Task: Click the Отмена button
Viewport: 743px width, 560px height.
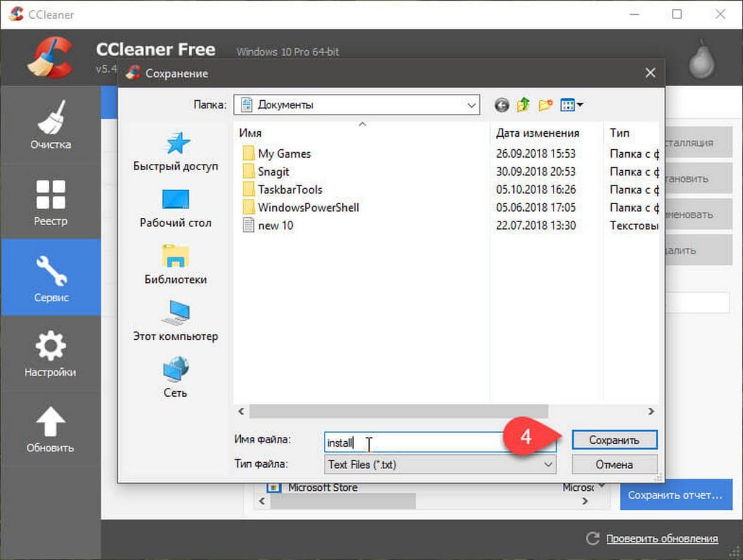Action: pyautogui.click(x=614, y=464)
